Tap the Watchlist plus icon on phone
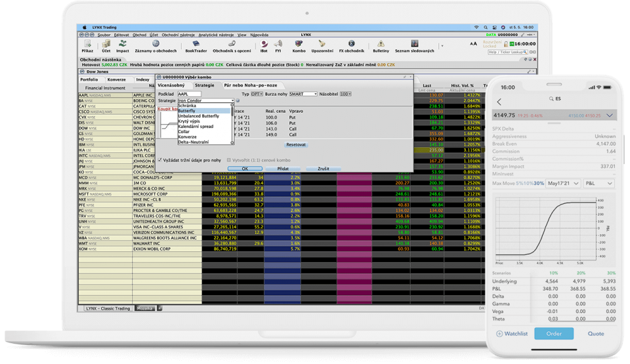Screen dimensions: 630x364 tap(499, 333)
